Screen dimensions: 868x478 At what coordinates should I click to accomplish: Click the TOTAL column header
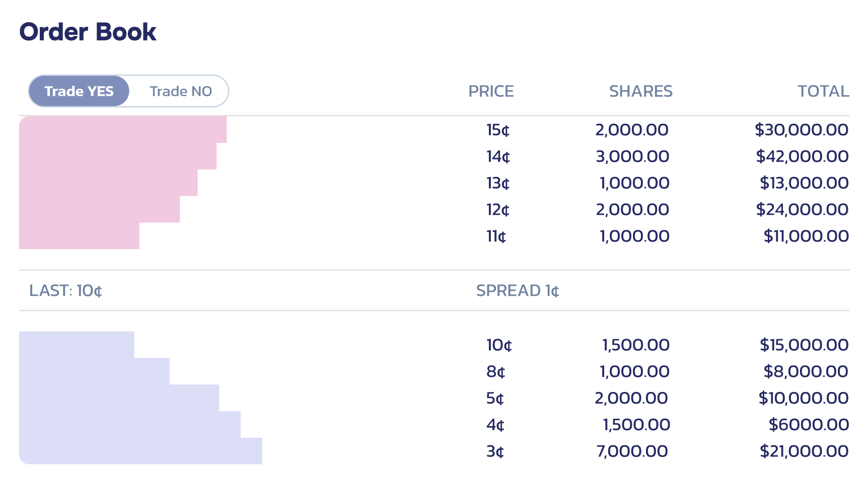(823, 91)
